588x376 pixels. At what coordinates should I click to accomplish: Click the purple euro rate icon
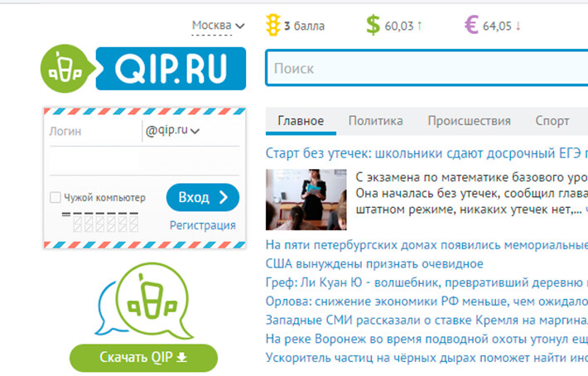point(471,26)
